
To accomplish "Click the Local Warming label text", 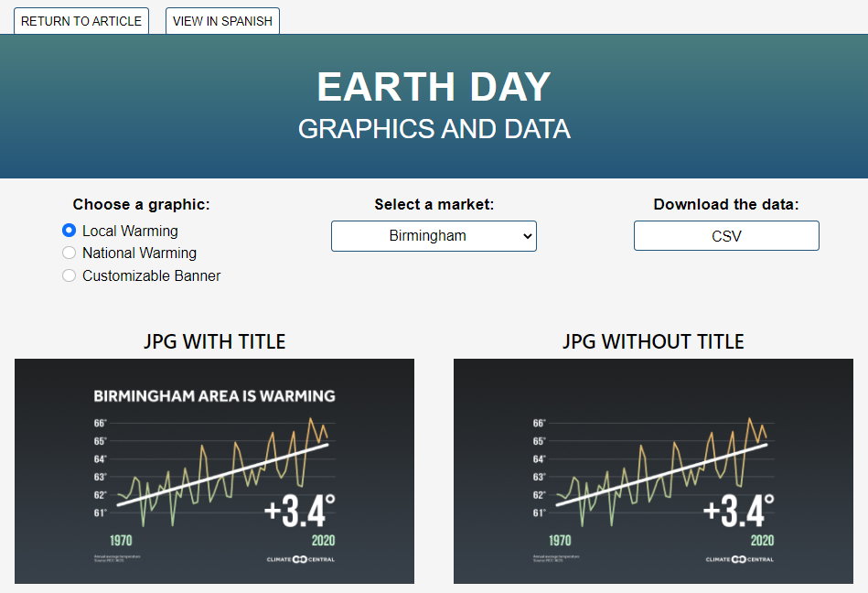I will (130, 231).
